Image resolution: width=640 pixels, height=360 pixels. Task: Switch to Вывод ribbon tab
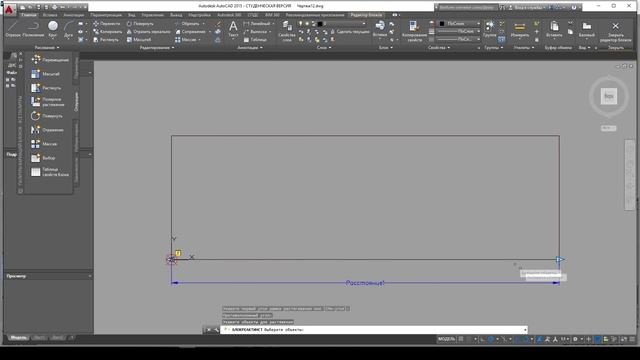[x=176, y=15]
